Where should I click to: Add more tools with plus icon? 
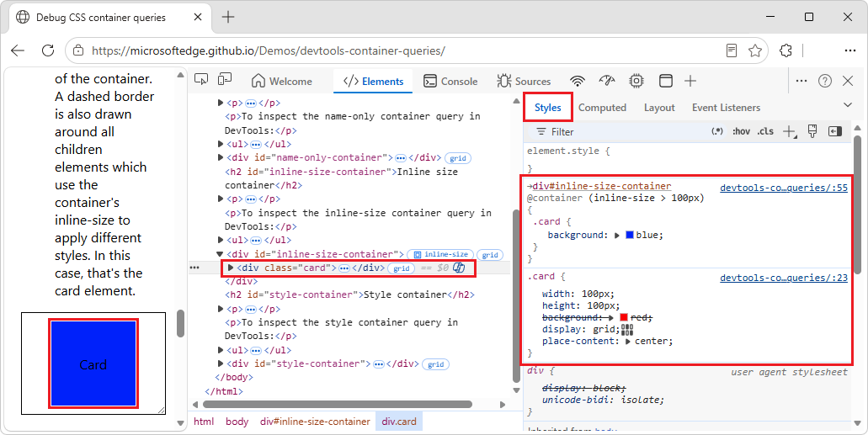tap(690, 81)
